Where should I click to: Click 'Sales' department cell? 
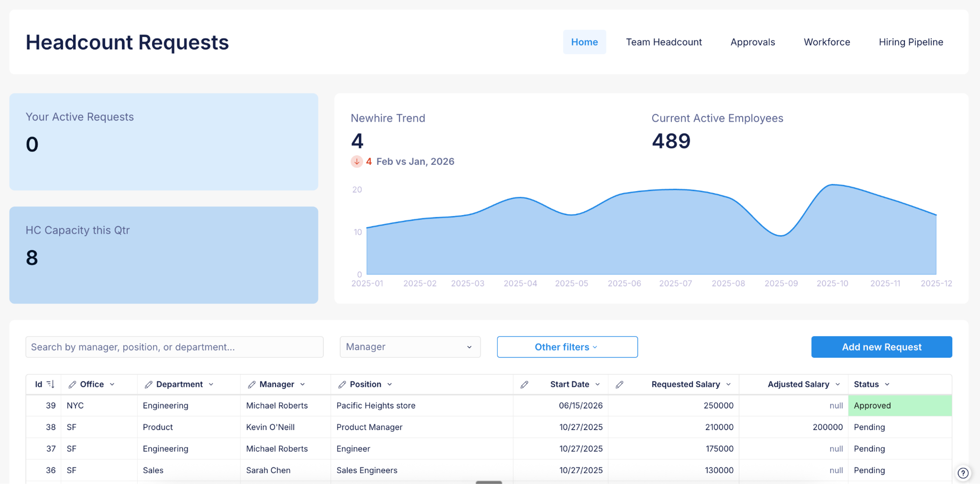tap(189, 470)
